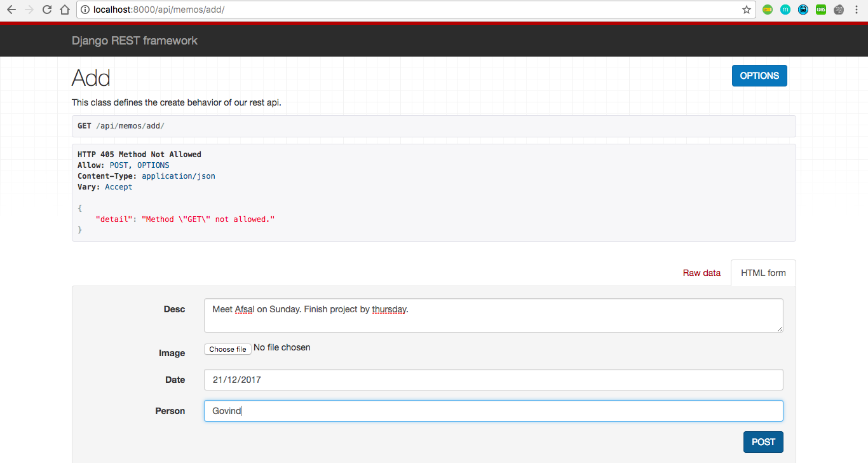Click the Date input field
This screenshot has width=868, height=463.
pyautogui.click(x=493, y=380)
